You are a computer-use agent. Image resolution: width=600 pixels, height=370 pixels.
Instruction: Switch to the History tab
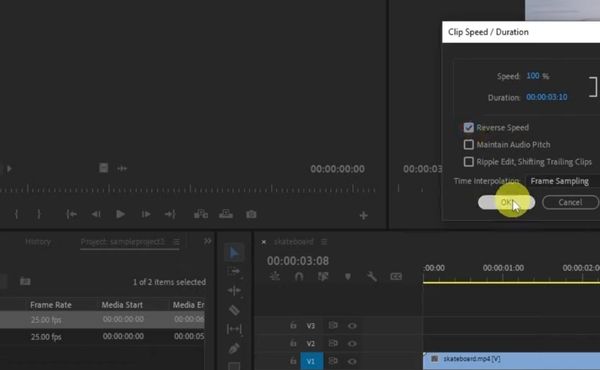pyautogui.click(x=38, y=242)
